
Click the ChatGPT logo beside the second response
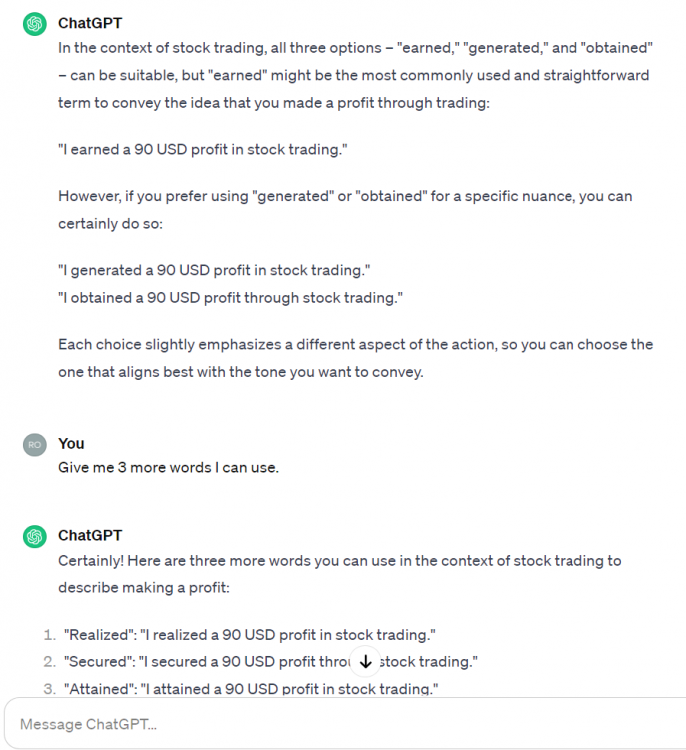(x=34, y=537)
